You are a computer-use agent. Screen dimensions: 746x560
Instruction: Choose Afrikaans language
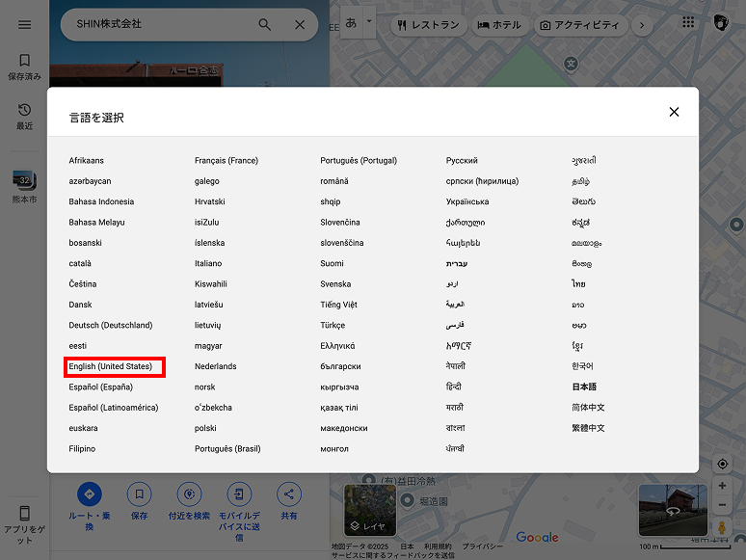pyautogui.click(x=86, y=161)
